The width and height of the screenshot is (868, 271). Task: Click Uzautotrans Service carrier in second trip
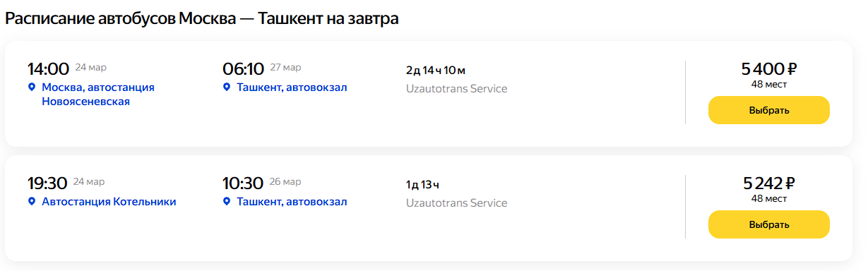[456, 203]
